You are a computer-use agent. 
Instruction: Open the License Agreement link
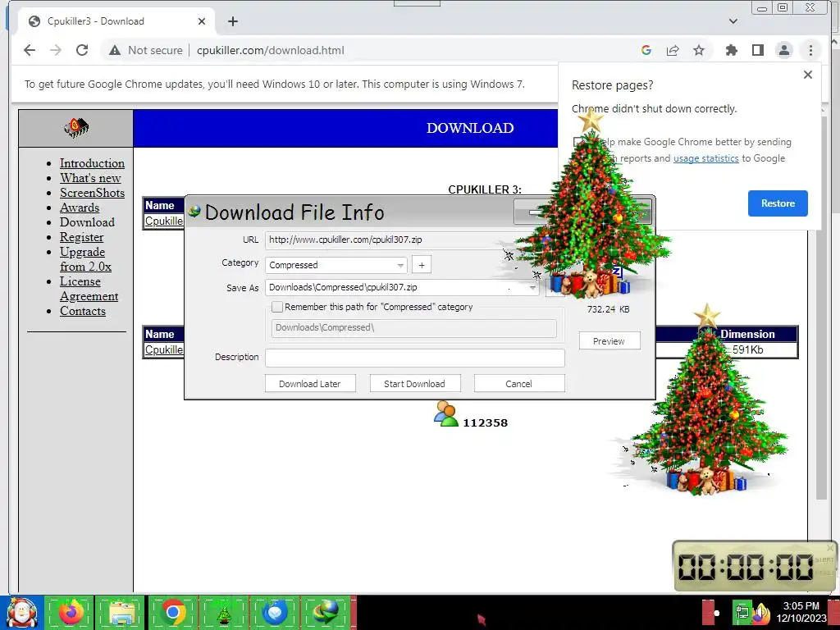click(x=89, y=289)
